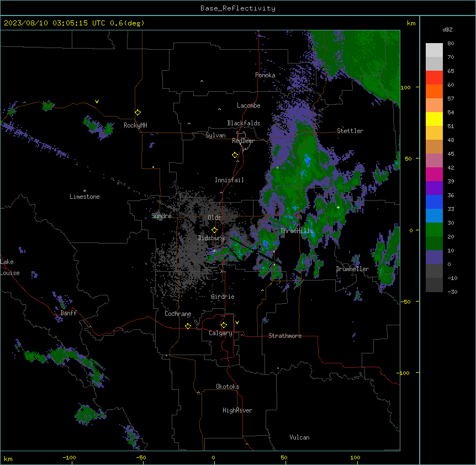The height and width of the screenshot is (465, 476).
Task: Click the dark green 10-20 dBZ swatch
Action: 434,243
